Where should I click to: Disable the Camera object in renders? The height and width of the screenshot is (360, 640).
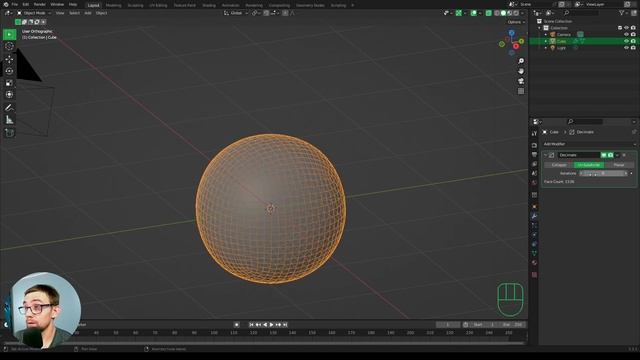click(633, 34)
